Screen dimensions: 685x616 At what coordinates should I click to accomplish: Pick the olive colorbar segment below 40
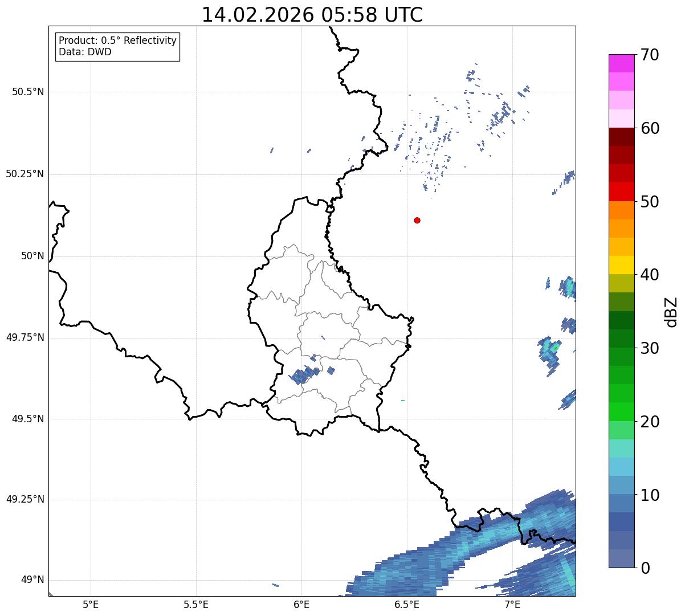(622, 283)
